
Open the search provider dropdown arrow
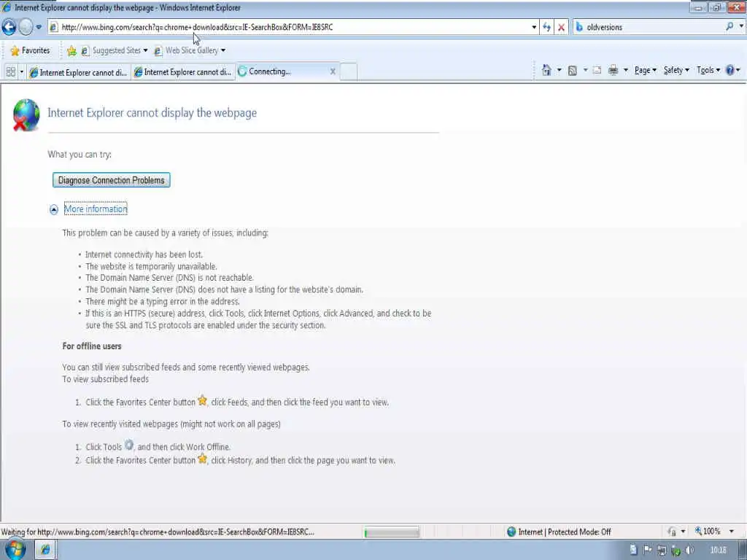pyautogui.click(x=741, y=27)
